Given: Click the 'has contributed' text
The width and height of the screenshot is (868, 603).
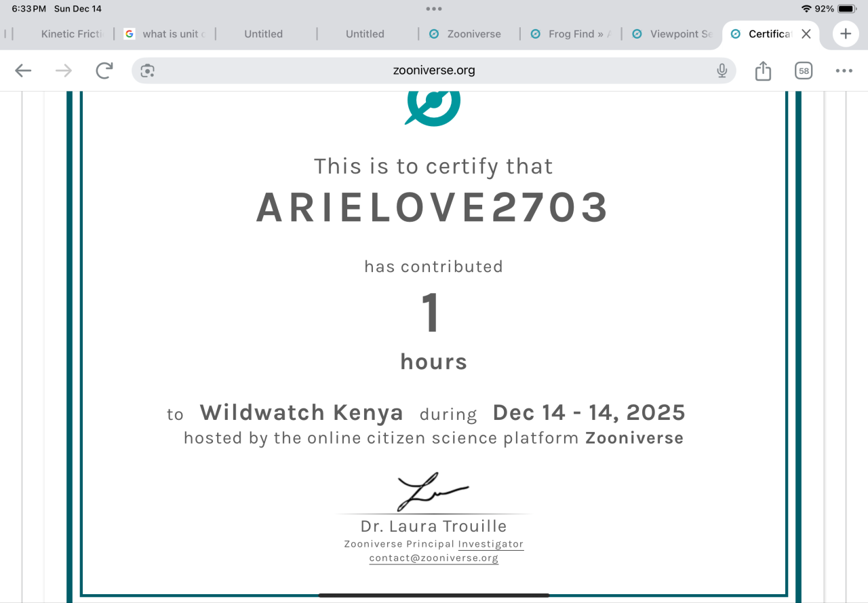Looking at the screenshot, I should (434, 267).
